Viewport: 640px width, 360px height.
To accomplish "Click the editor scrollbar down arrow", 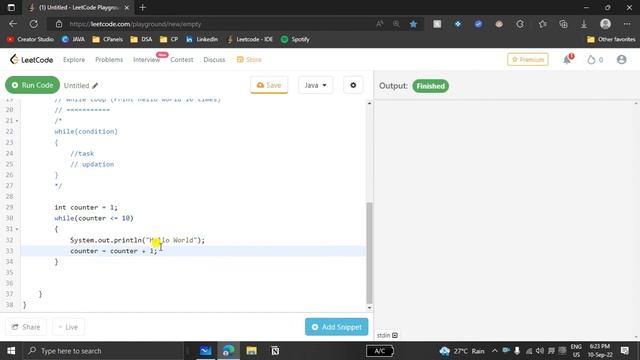I will [x=369, y=308].
